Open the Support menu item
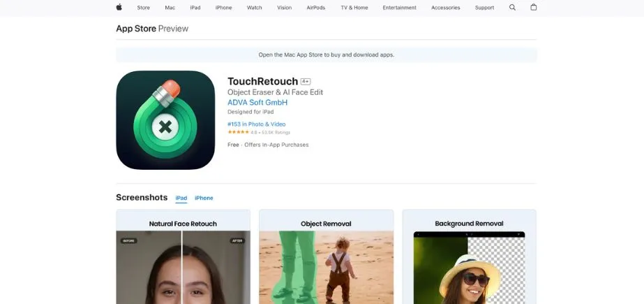This screenshot has height=304, width=644. coord(484,8)
